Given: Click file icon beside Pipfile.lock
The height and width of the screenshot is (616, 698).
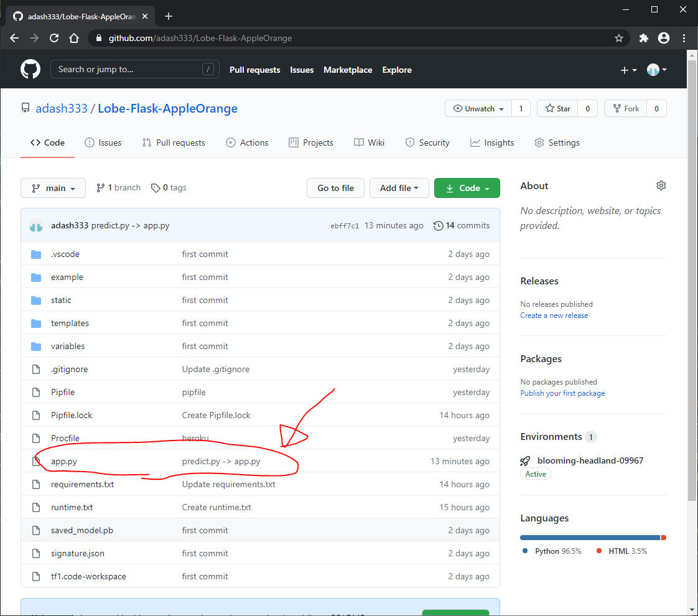Looking at the screenshot, I should [36, 415].
